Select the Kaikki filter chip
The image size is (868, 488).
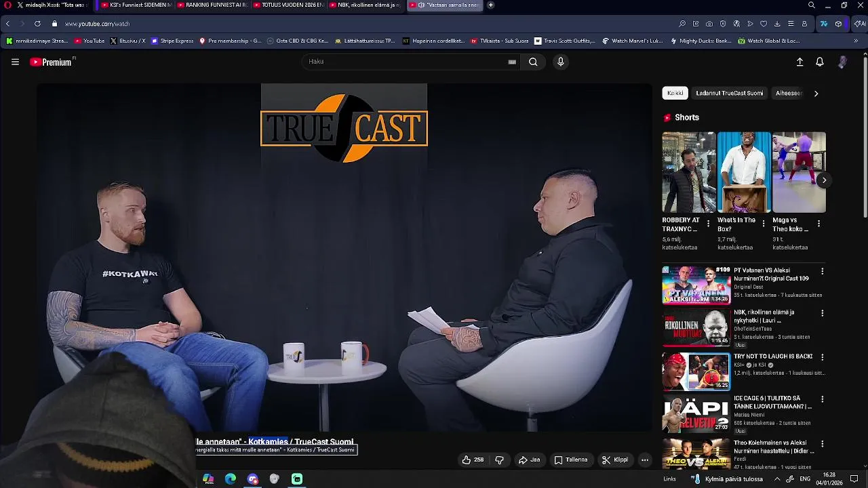675,93
